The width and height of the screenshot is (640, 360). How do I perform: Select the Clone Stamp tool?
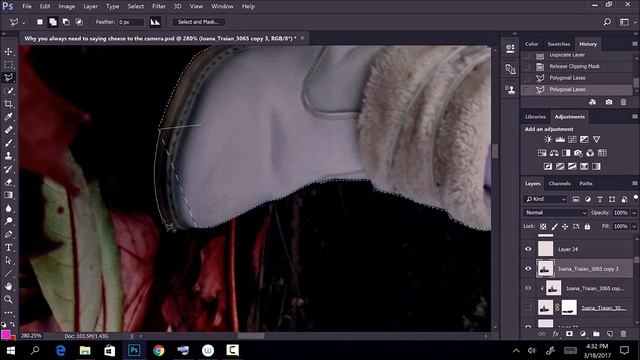coord(8,156)
